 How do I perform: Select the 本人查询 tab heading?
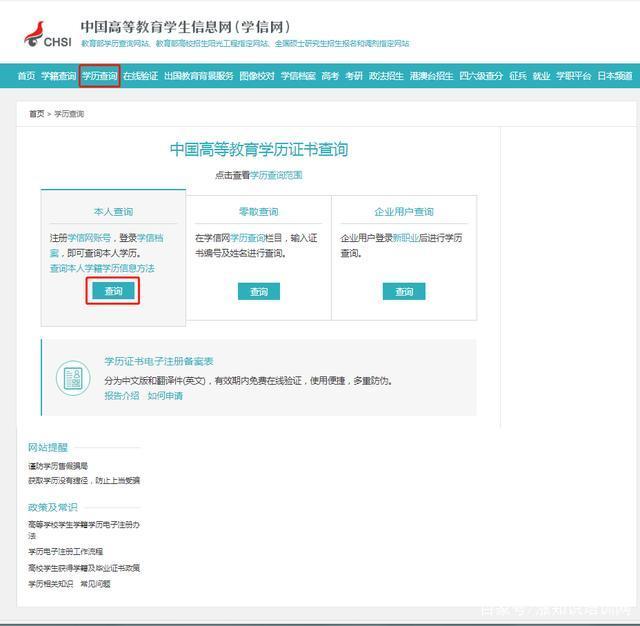click(113, 211)
